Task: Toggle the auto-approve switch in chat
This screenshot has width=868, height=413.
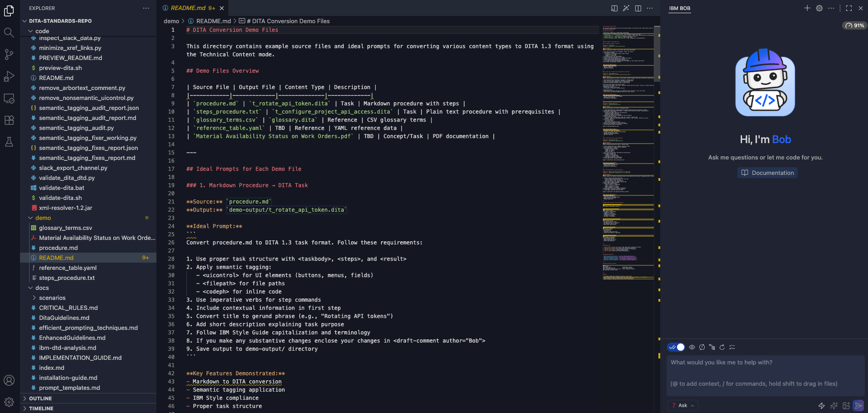Action: (x=676, y=347)
